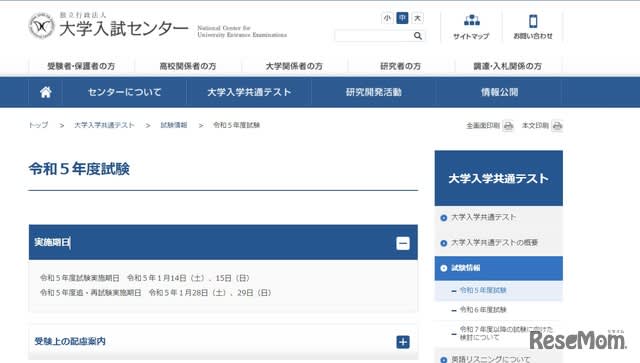Open 調達・入札関係の方 tab
The height and width of the screenshot is (363, 640).
click(x=507, y=66)
